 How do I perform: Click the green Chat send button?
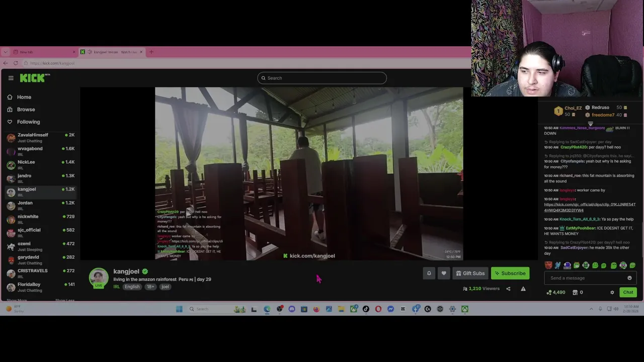628,292
